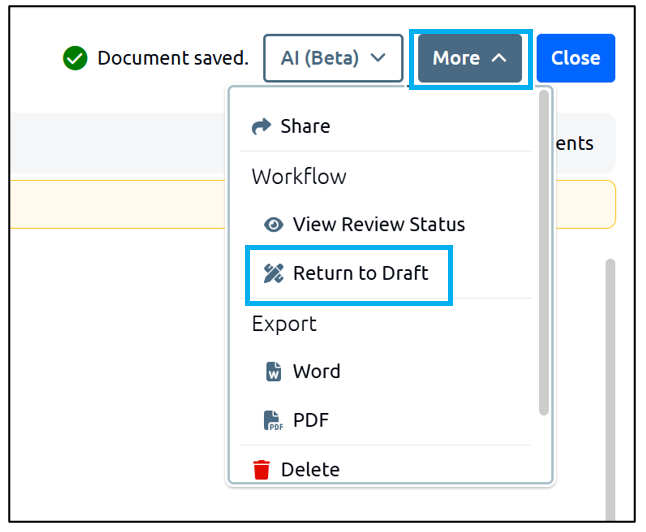Image resolution: width=646 pixels, height=532 pixels.
Task: Collapse the More menu button
Action: click(470, 58)
